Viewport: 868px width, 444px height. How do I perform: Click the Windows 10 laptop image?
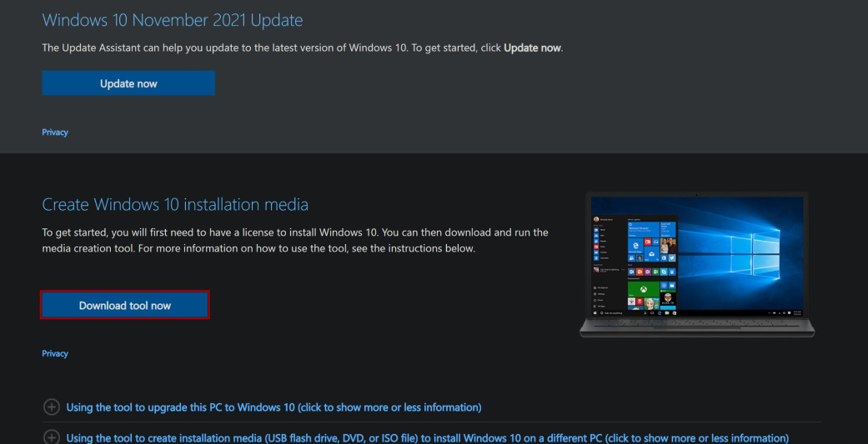(x=697, y=264)
